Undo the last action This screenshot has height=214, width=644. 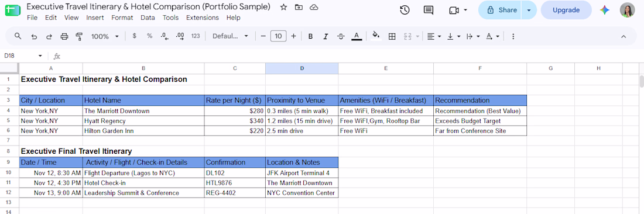(34, 36)
